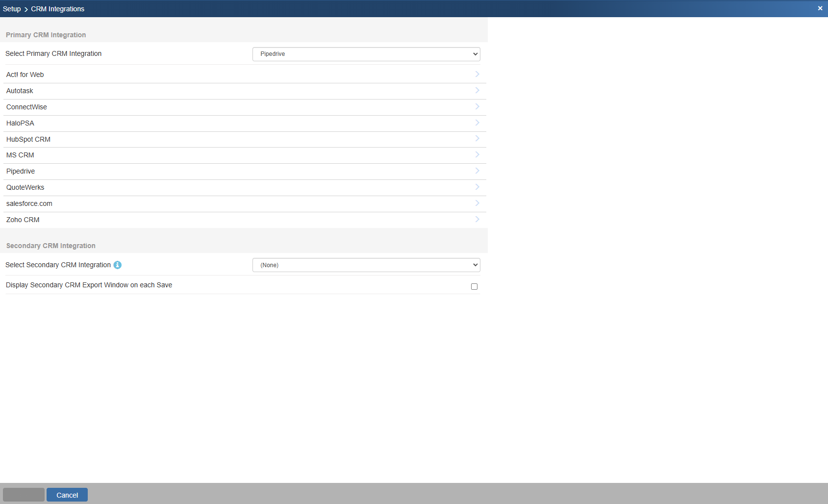Viewport: 828px width, 504px height.
Task: Open the Act! for Web integration row
Action: click(x=245, y=75)
